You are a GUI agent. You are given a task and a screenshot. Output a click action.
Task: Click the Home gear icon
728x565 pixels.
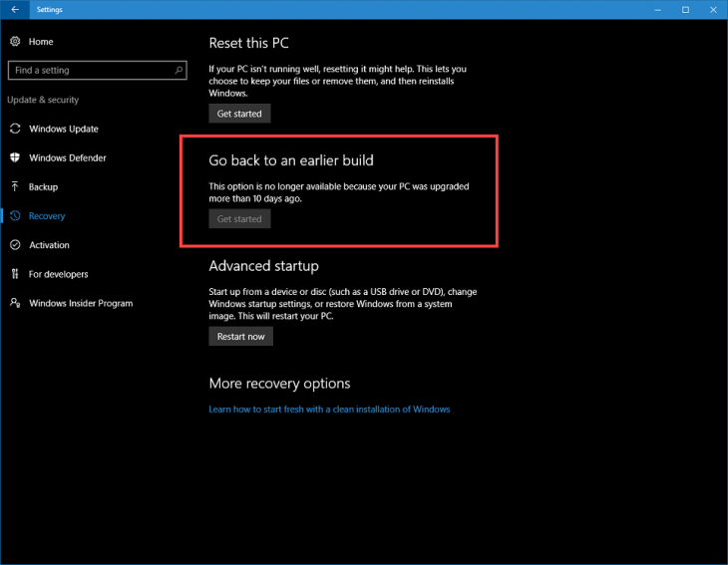coord(15,41)
